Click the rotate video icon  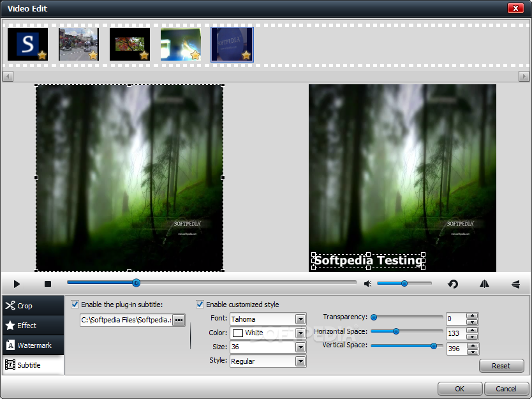pyautogui.click(x=453, y=284)
